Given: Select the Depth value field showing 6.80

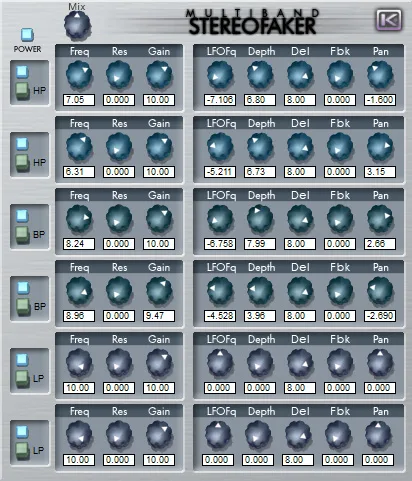Looking at the screenshot, I should click(260, 100).
